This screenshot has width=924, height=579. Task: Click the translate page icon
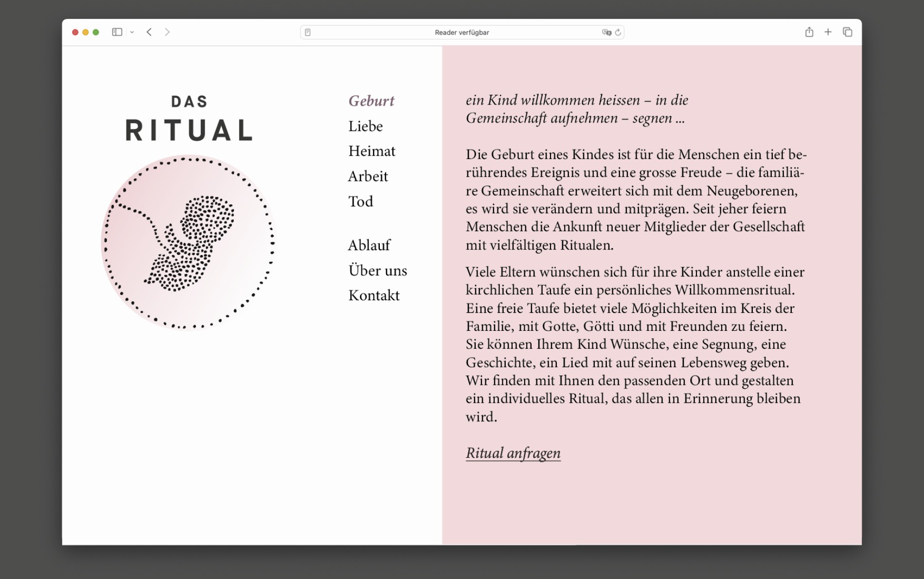[x=606, y=32]
